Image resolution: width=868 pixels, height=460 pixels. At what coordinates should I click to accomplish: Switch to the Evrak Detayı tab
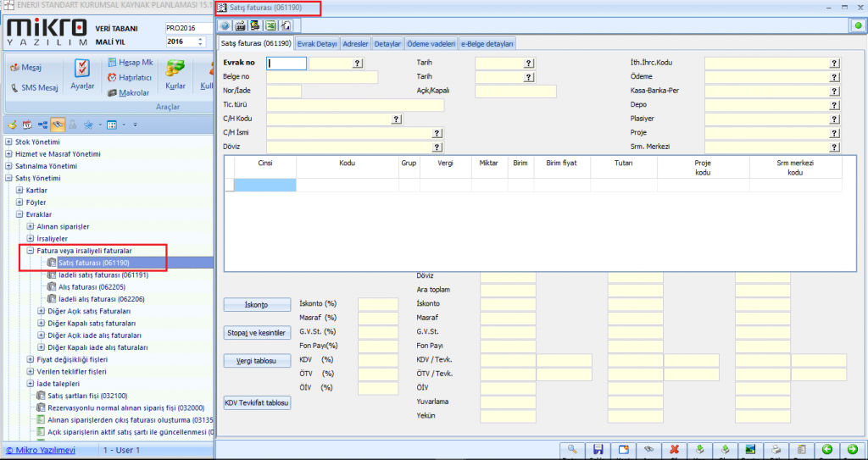(x=316, y=42)
